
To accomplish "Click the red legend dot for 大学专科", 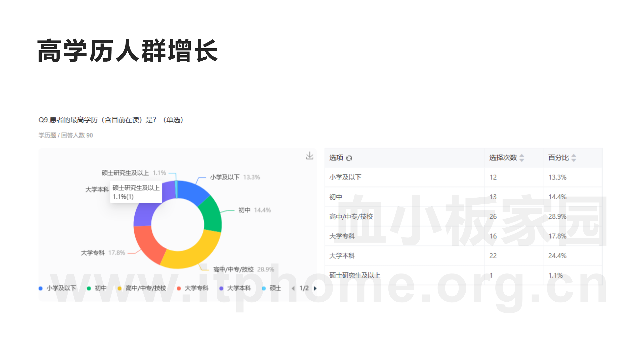I will click(x=179, y=288).
